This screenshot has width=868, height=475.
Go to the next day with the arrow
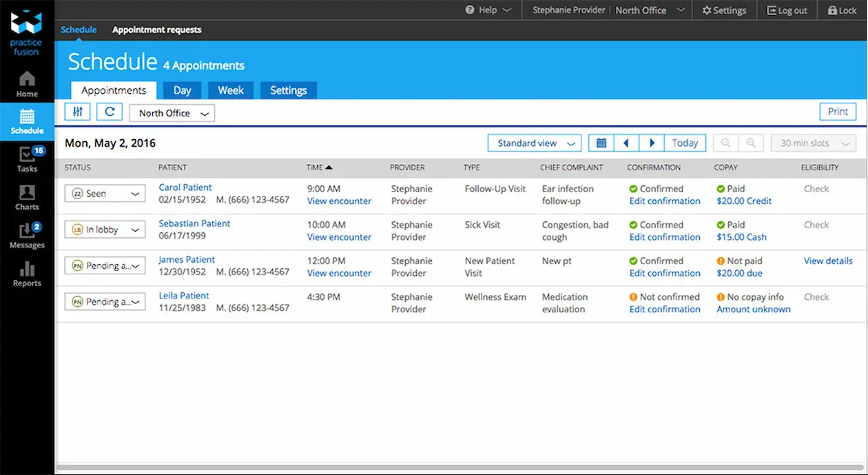(x=652, y=143)
